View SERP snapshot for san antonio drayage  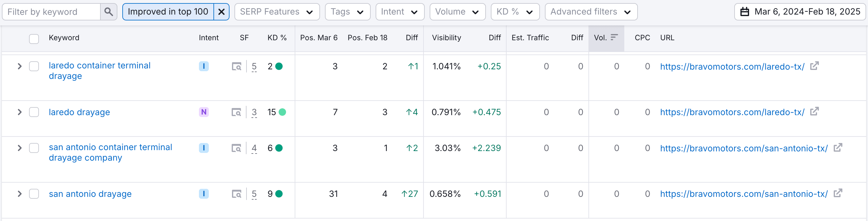(236, 194)
